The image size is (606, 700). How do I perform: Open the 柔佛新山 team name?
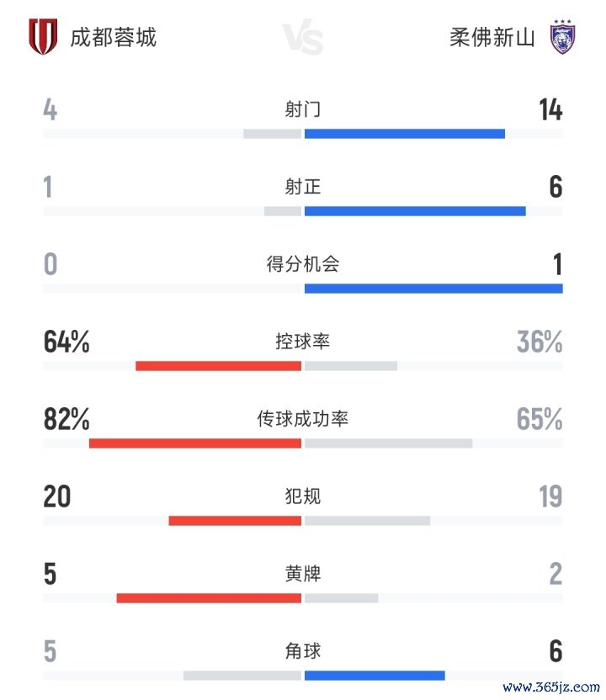tap(492, 38)
